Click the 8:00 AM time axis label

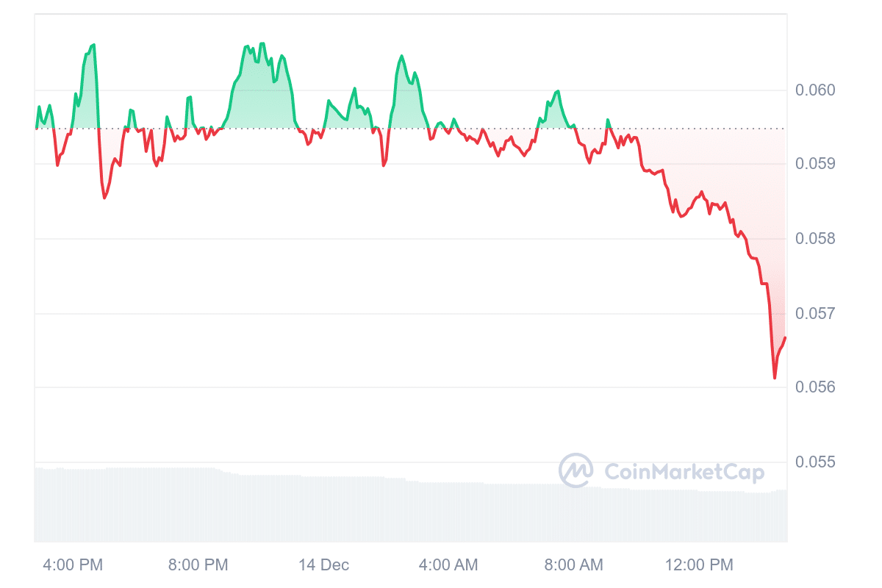(x=573, y=565)
